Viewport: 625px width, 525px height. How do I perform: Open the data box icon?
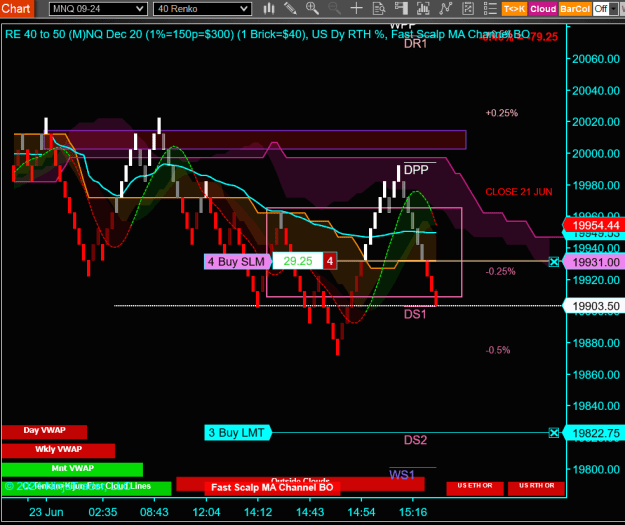pyautogui.click(x=379, y=8)
